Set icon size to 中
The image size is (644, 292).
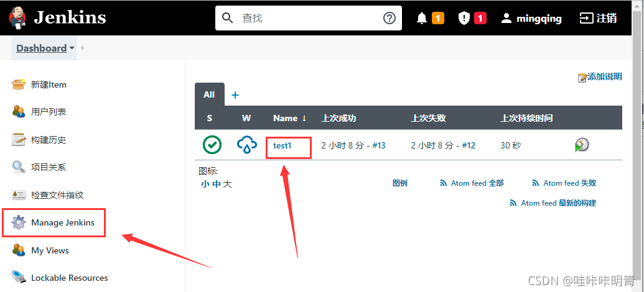217,184
